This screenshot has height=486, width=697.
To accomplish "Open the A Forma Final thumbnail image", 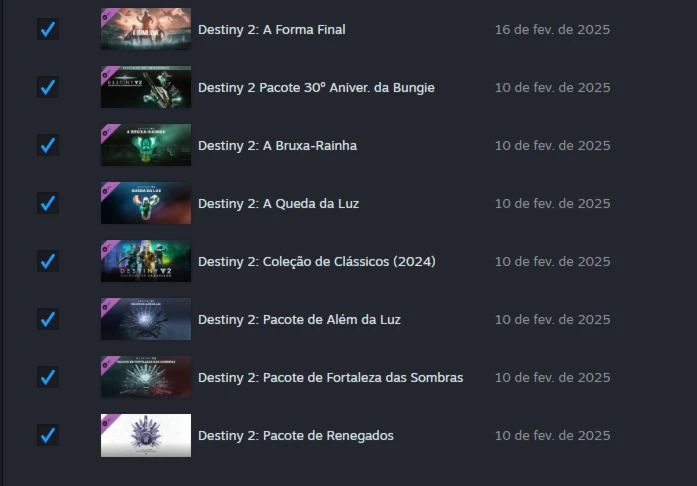I will pos(146,29).
